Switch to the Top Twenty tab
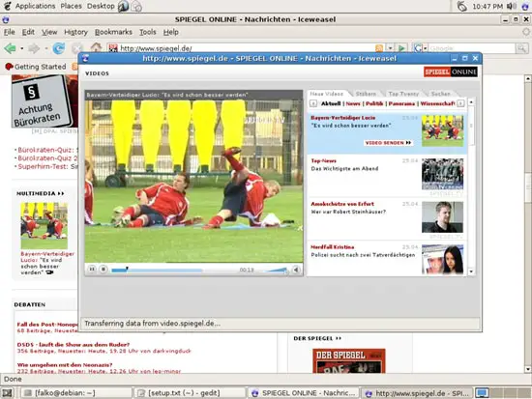532x399 pixels. point(403,94)
